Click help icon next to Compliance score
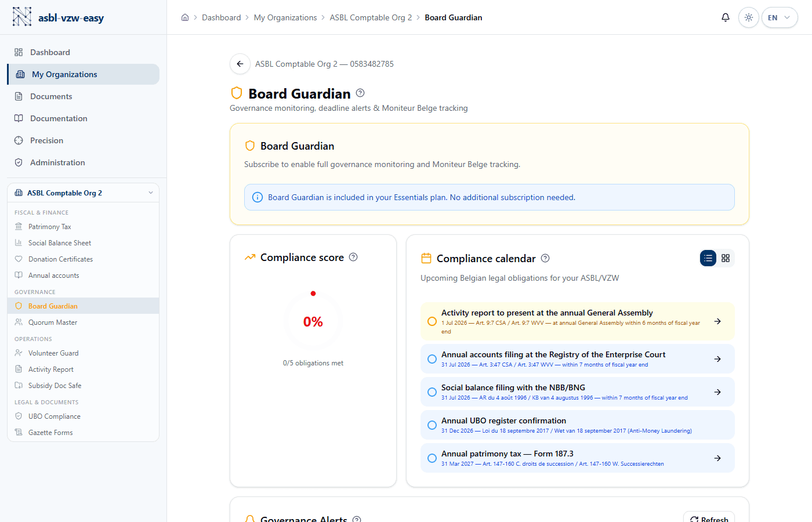The image size is (812, 522). point(353,257)
